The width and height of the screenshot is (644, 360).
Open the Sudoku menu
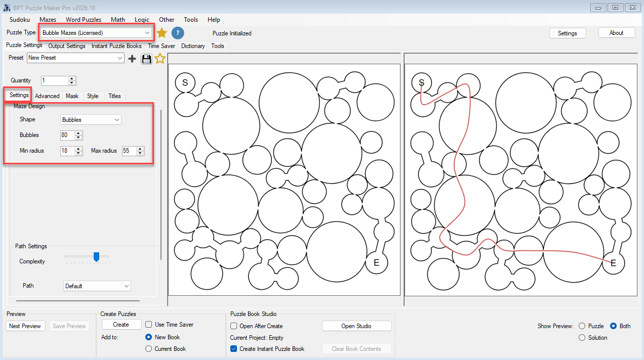pyautogui.click(x=20, y=20)
